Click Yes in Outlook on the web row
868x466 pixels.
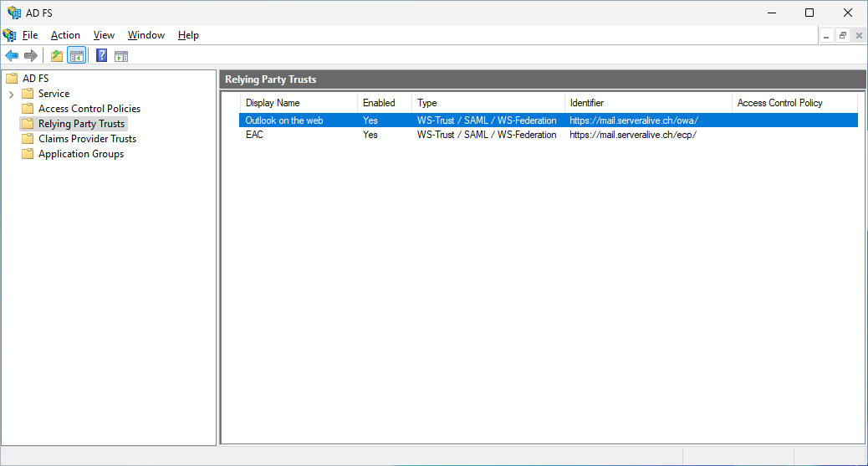pyautogui.click(x=370, y=120)
